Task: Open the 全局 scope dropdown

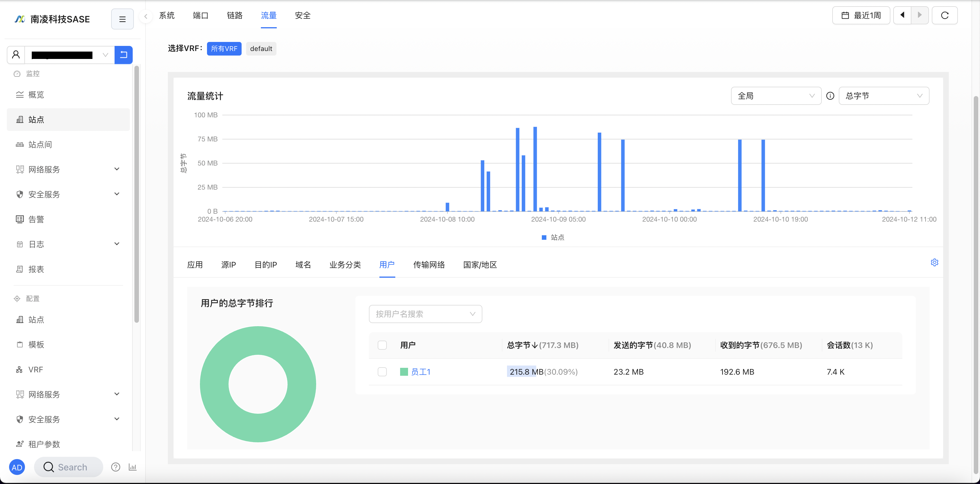Action: coord(776,96)
